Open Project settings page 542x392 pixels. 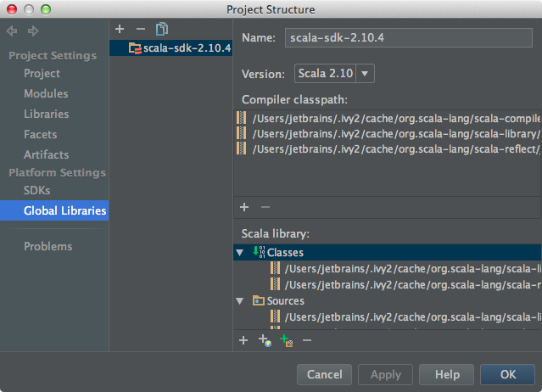point(42,73)
